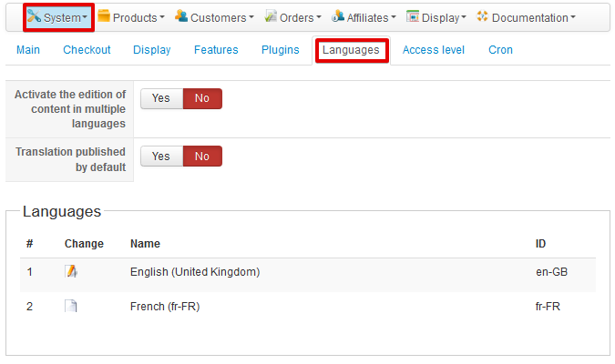
Task: Open the Cron configuration tab
Action: point(500,50)
